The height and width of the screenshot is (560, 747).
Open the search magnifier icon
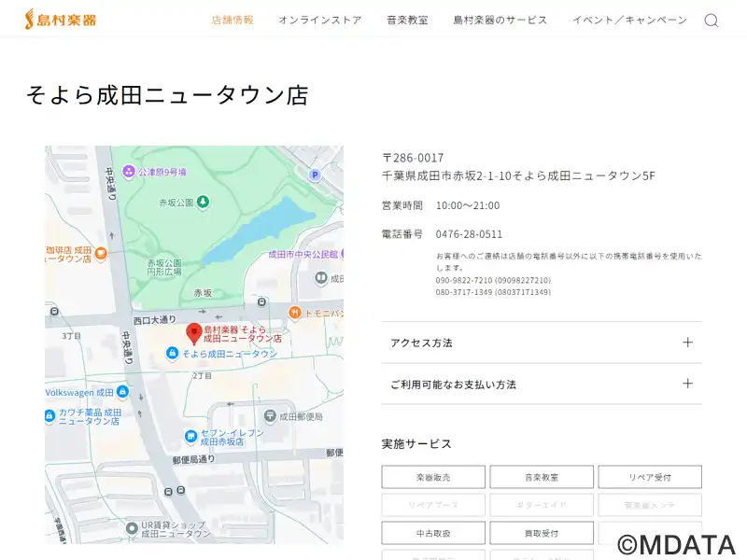[x=712, y=20]
